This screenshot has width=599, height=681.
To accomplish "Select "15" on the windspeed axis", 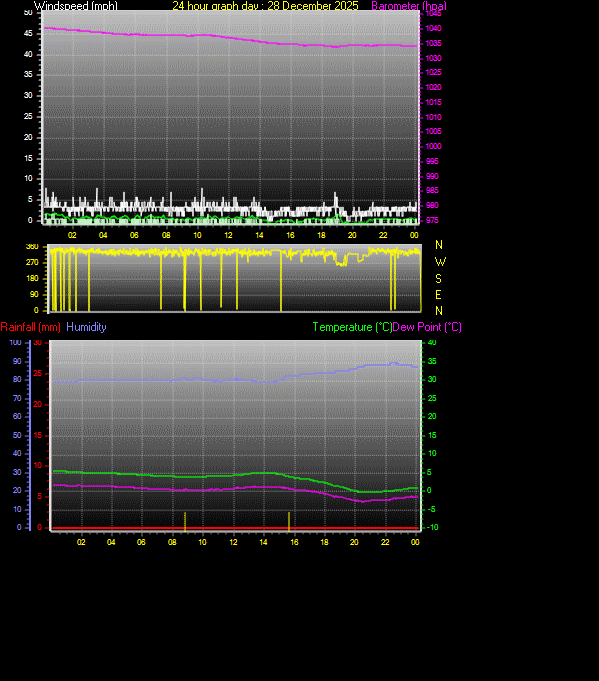I will click(28, 158).
